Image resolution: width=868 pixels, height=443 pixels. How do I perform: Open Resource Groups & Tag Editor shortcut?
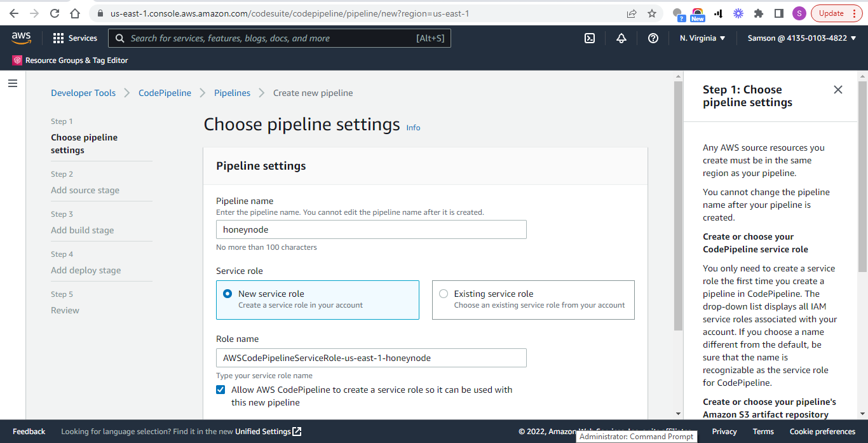tap(70, 61)
